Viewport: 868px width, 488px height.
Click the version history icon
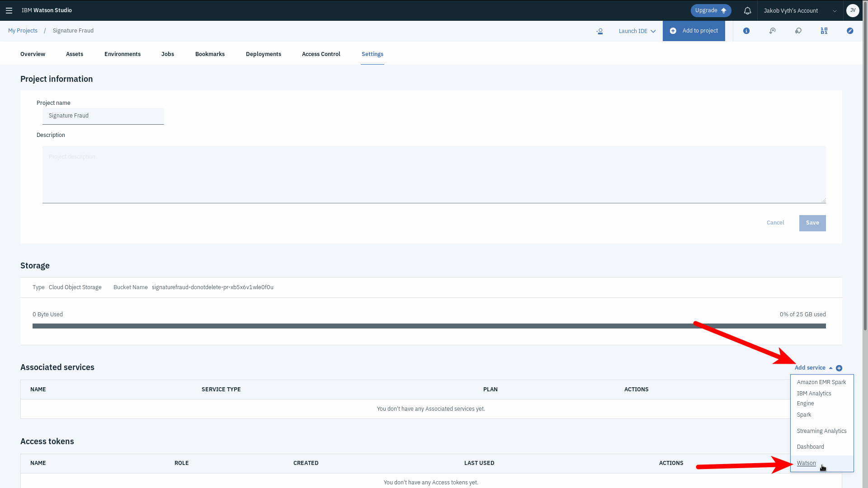coord(772,31)
